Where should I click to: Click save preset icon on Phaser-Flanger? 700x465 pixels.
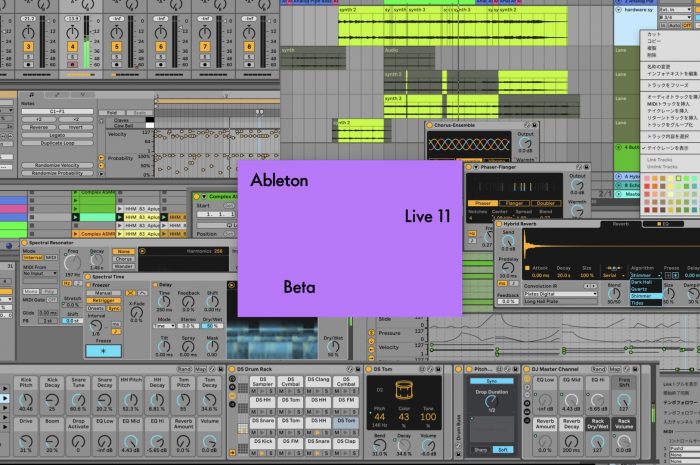(586, 167)
